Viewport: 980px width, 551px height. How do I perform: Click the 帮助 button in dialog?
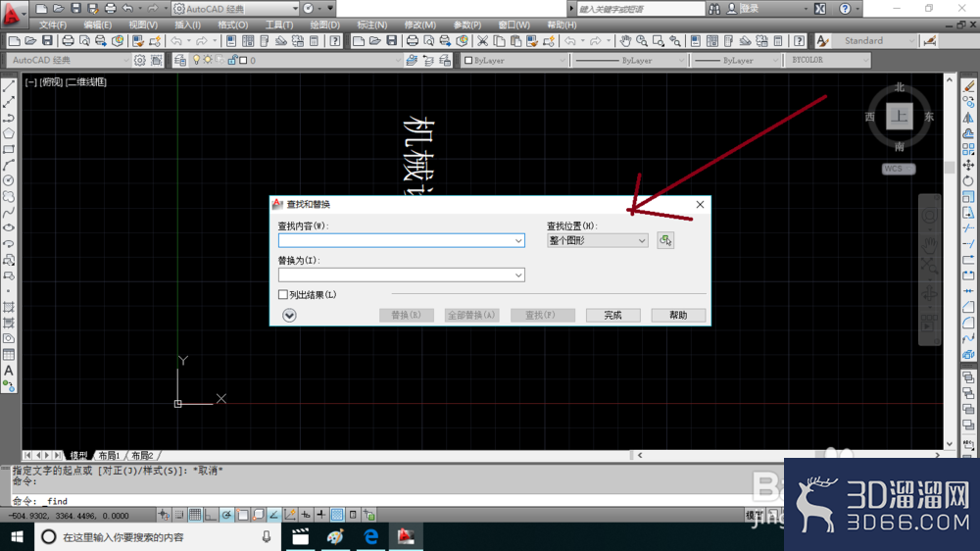click(678, 316)
